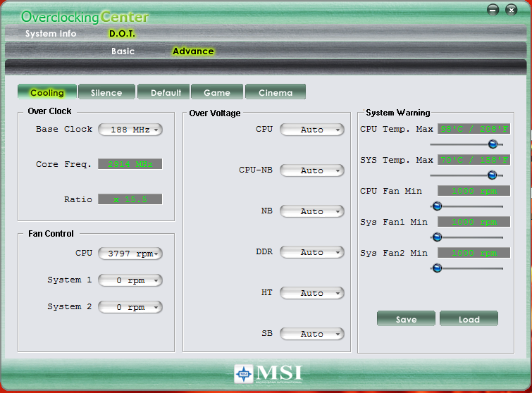
Task: Open the SB voltage dropdown
Action: [x=312, y=334]
